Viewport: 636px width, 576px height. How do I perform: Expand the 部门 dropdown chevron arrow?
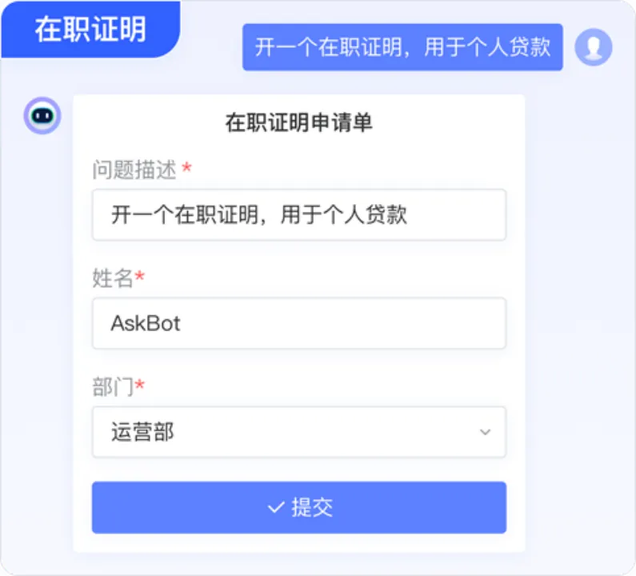485,432
